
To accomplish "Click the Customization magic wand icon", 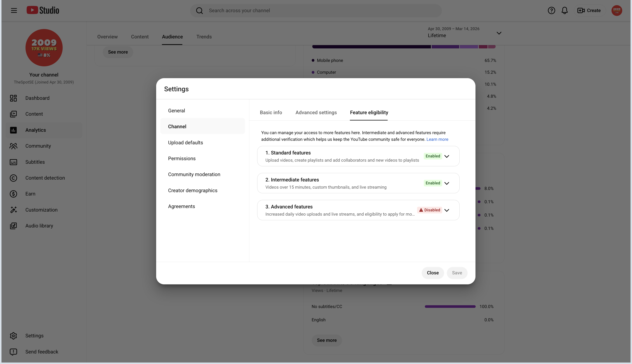I will [x=13, y=210].
